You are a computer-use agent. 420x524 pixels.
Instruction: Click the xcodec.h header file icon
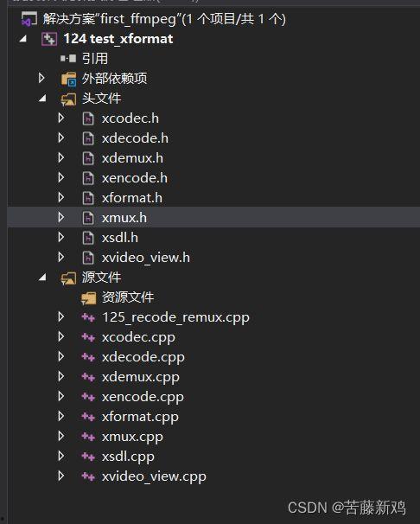pos(88,118)
